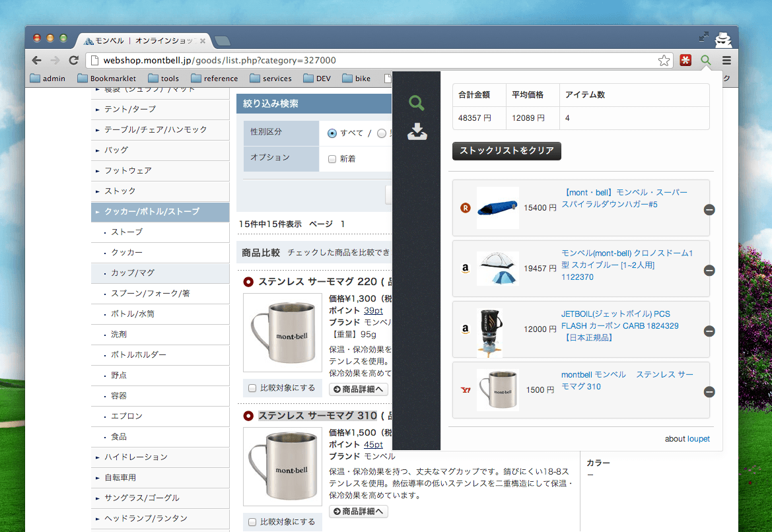The height and width of the screenshot is (532, 772).
Task: Open 商品詳細へ for Thermo Mug 310
Action: [x=358, y=512]
